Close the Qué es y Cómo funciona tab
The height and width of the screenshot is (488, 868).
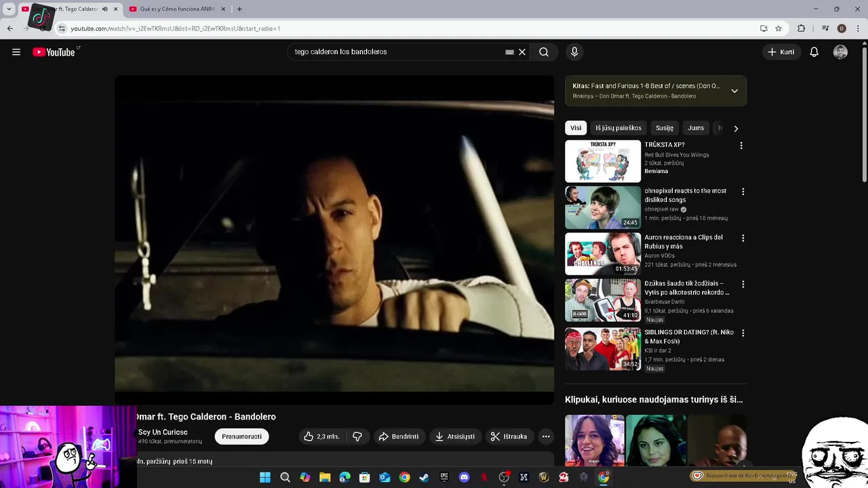coord(222,9)
